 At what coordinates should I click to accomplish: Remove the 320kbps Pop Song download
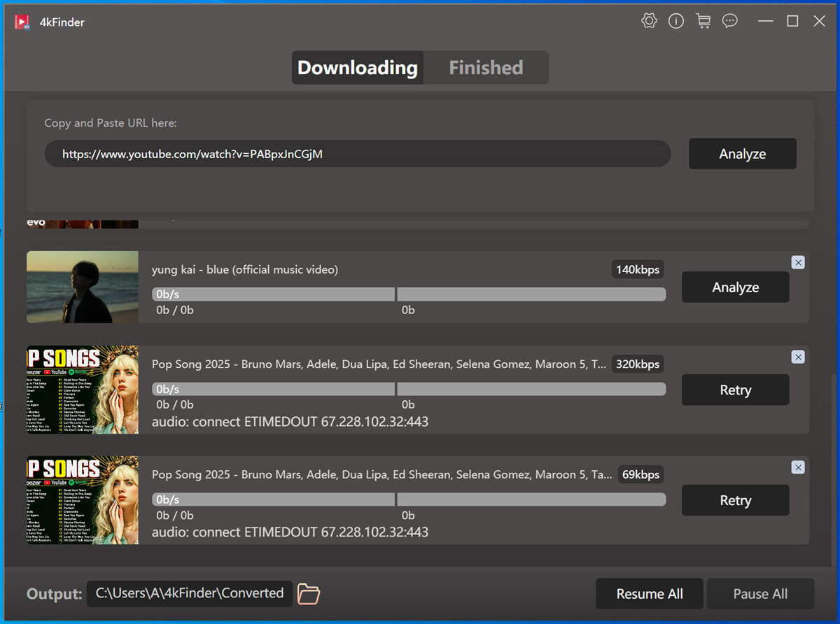(x=798, y=357)
